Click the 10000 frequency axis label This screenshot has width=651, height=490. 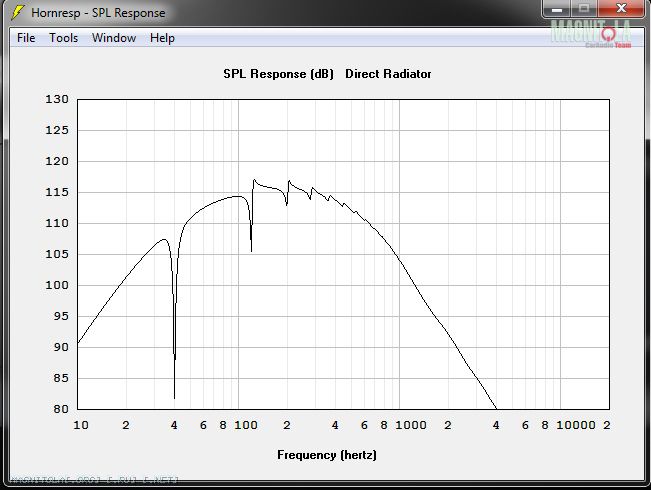576,425
